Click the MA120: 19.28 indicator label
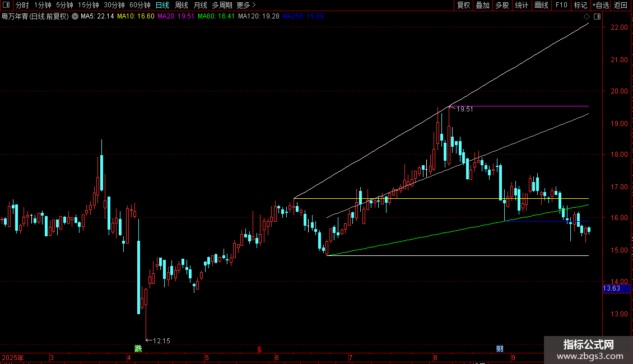This screenshot has width=633, height=364. click(x=259, y=16)
